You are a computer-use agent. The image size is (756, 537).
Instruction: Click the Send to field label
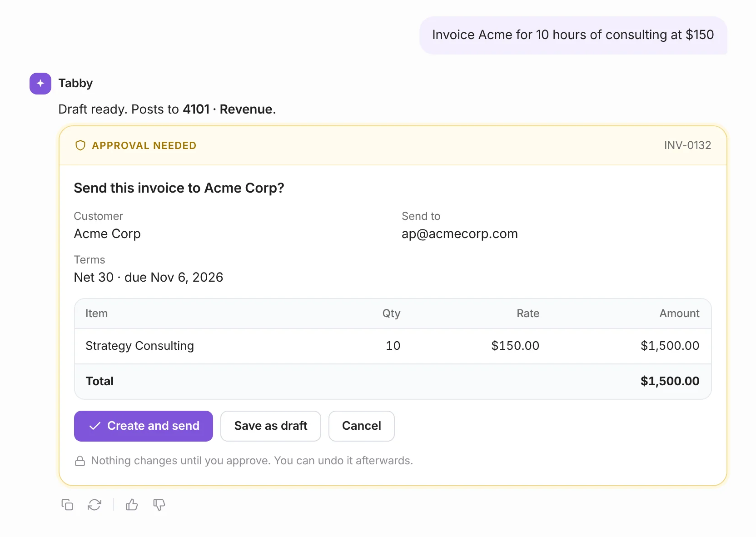(x=421, y=216)
